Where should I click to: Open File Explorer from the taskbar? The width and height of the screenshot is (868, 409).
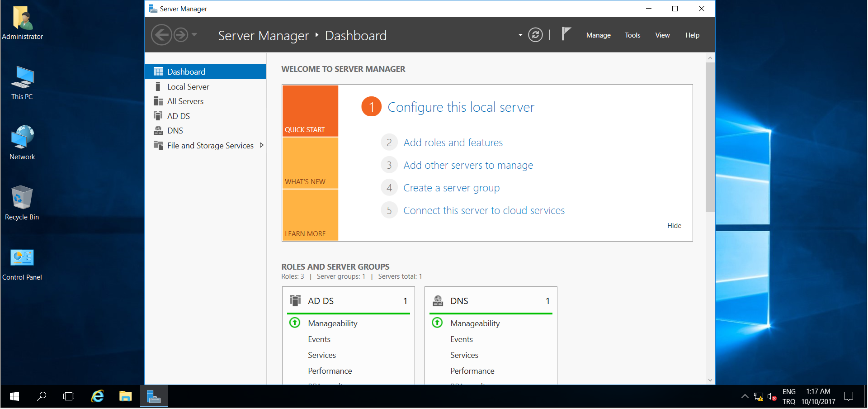click(x=125, y=396)
